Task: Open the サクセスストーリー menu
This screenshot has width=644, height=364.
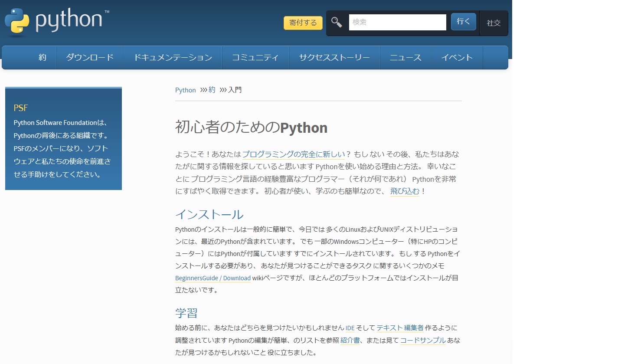Action: [x=334, y=57]
